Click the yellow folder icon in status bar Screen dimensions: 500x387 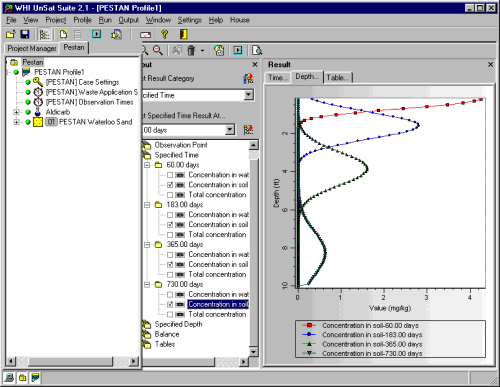pos(22,377)
